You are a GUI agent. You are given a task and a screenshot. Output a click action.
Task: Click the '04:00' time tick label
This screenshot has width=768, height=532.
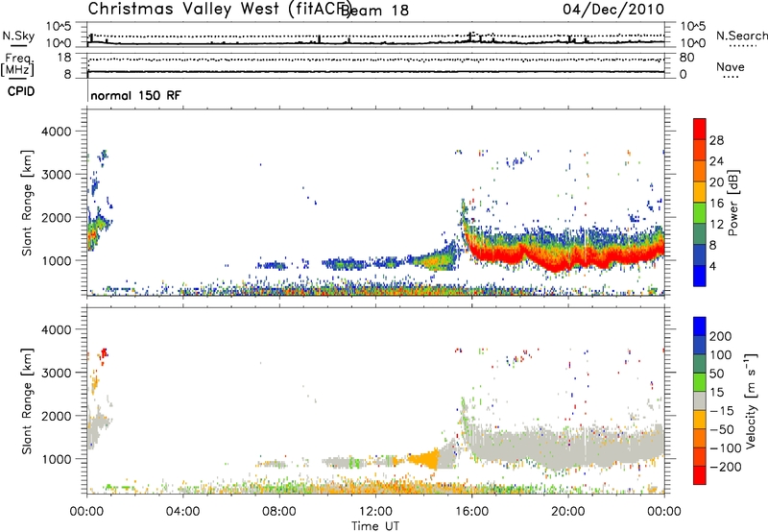tap(182, 512)
